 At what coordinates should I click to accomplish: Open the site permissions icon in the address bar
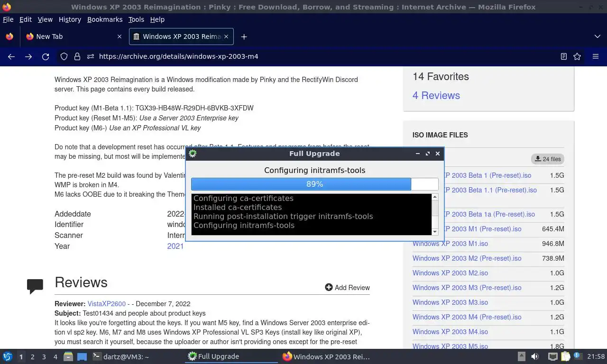tap(91, 56)
